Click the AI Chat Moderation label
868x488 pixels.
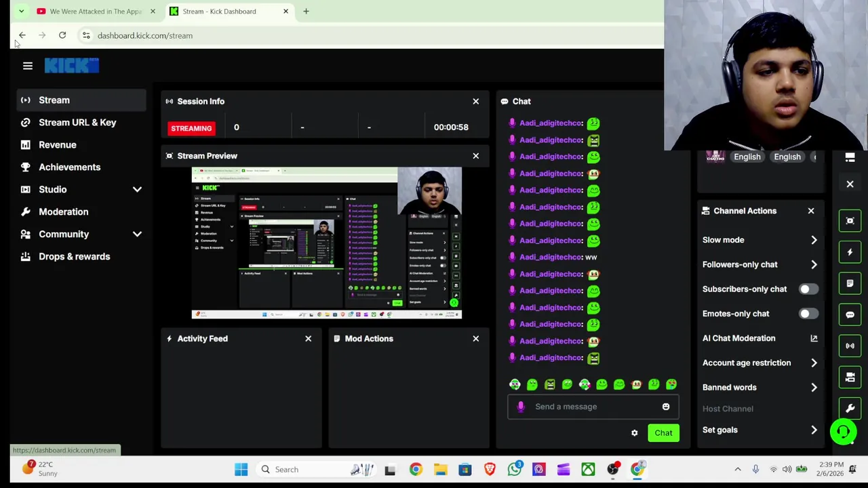pyautogui.click(x=738, y=338)
